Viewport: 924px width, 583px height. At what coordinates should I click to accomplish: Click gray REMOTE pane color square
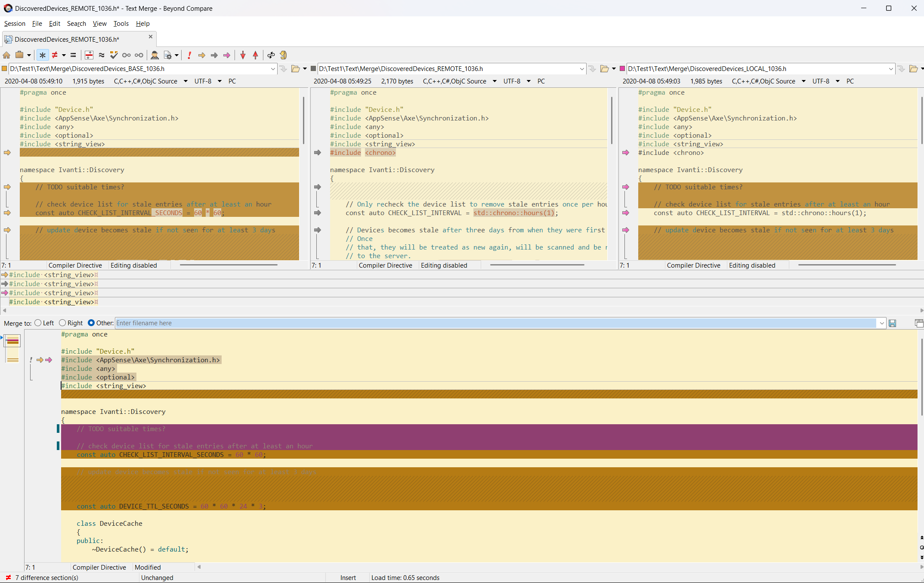[x=313, y=69]
